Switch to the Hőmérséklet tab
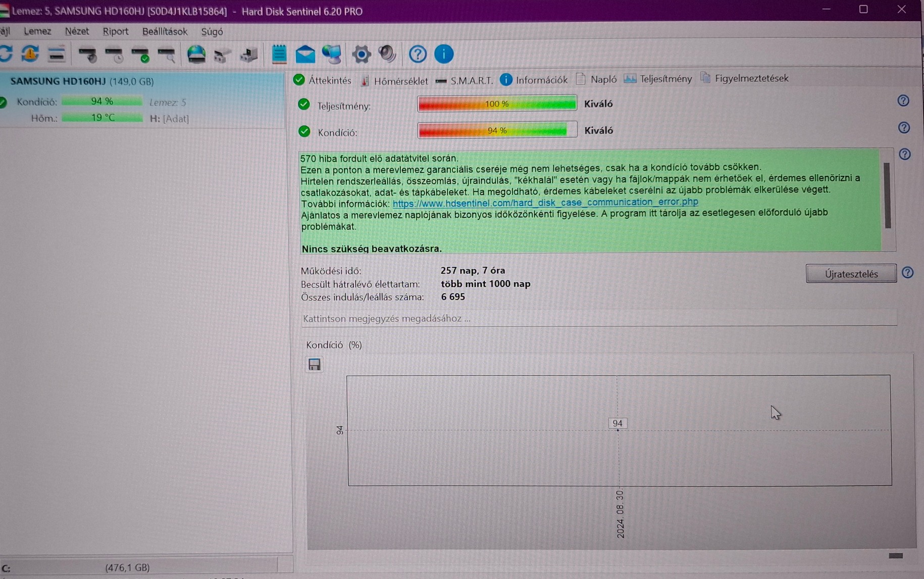Screen dimensions: 924x579 point(394,80)
